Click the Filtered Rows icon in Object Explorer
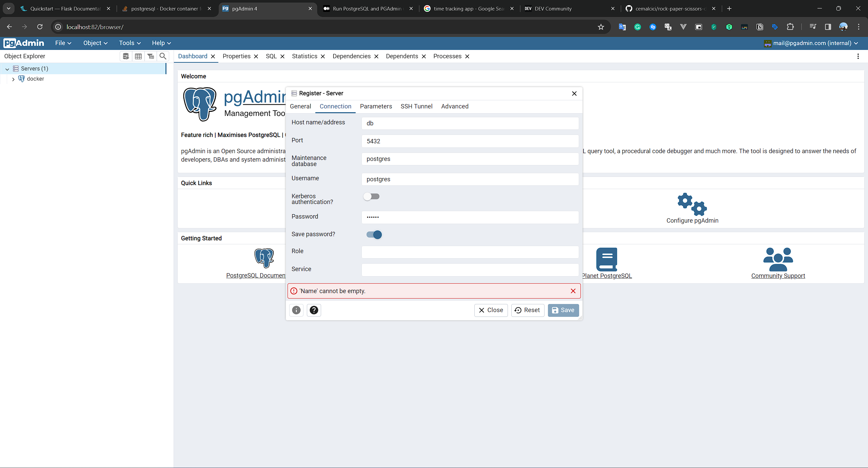This screenshot has width=868, height=468. [x=151, y=56]
